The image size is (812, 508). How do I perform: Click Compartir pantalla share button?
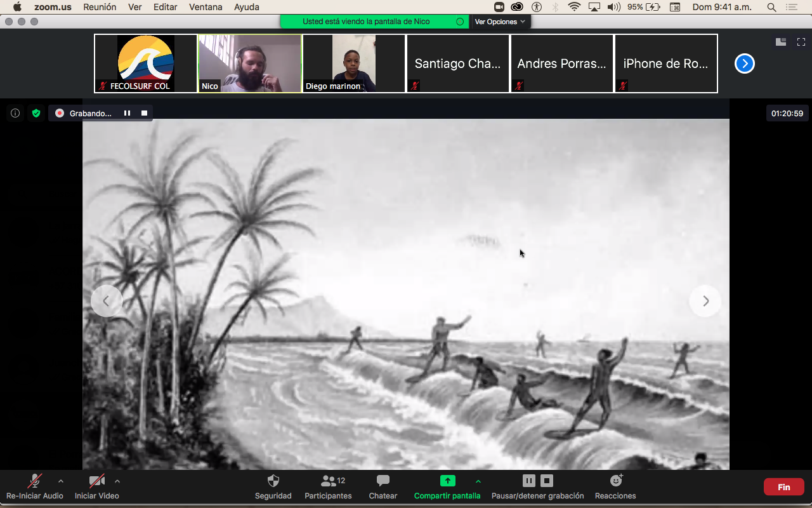click(x=447, y=487)
